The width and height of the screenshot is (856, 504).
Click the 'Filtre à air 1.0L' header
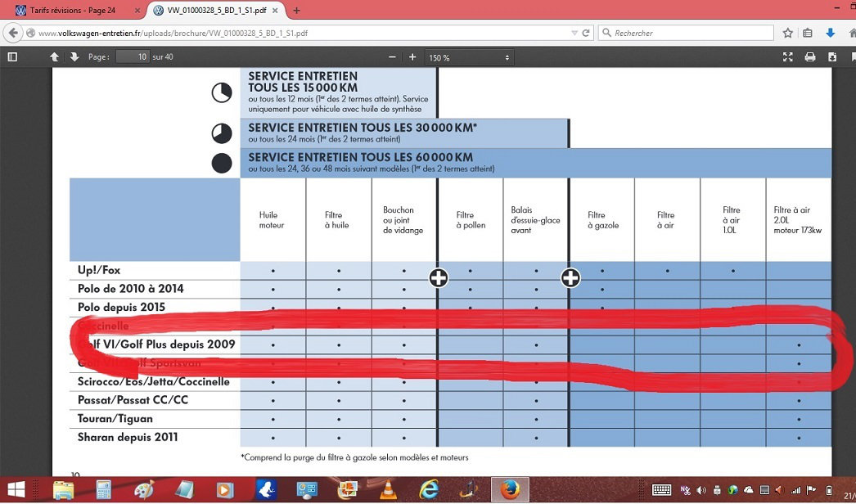click(x=731, y=220)
